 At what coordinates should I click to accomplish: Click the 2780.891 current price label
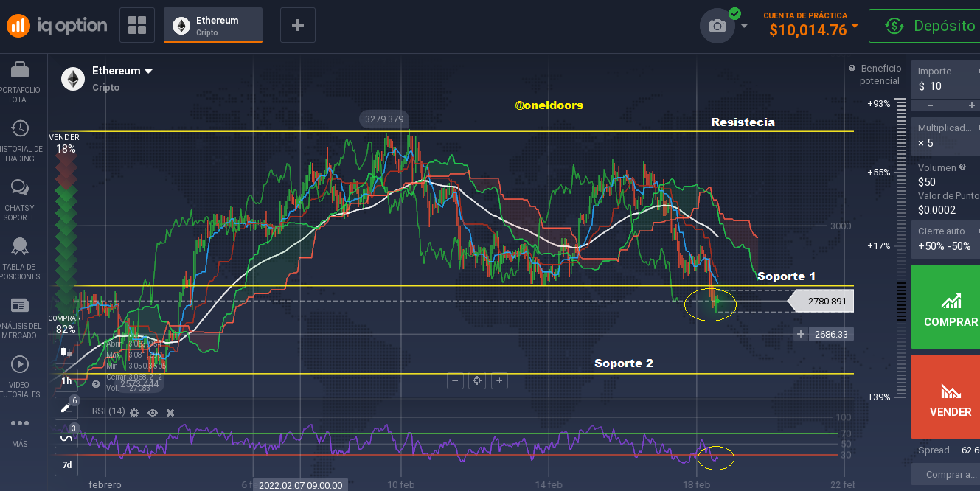(x=821, y=302)
